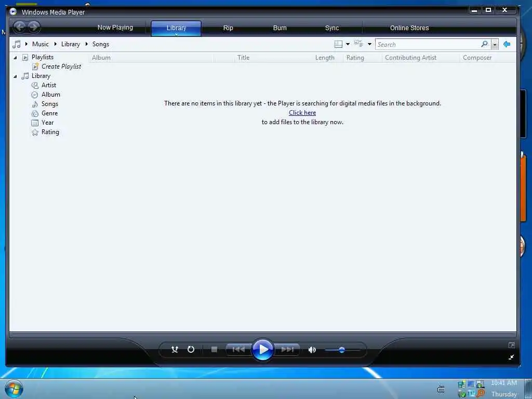Click the volume slider
This screenshot has height=399, width=532.
tap(342, 350)
